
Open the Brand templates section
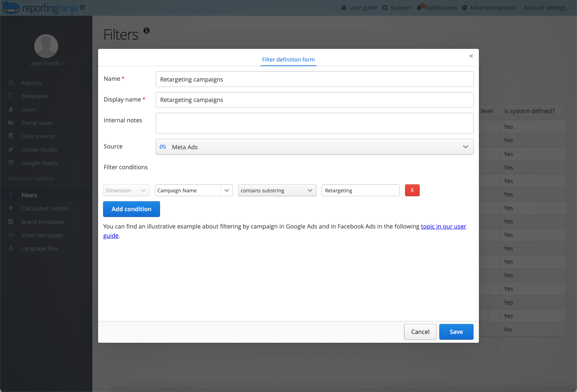click(43, 222)
